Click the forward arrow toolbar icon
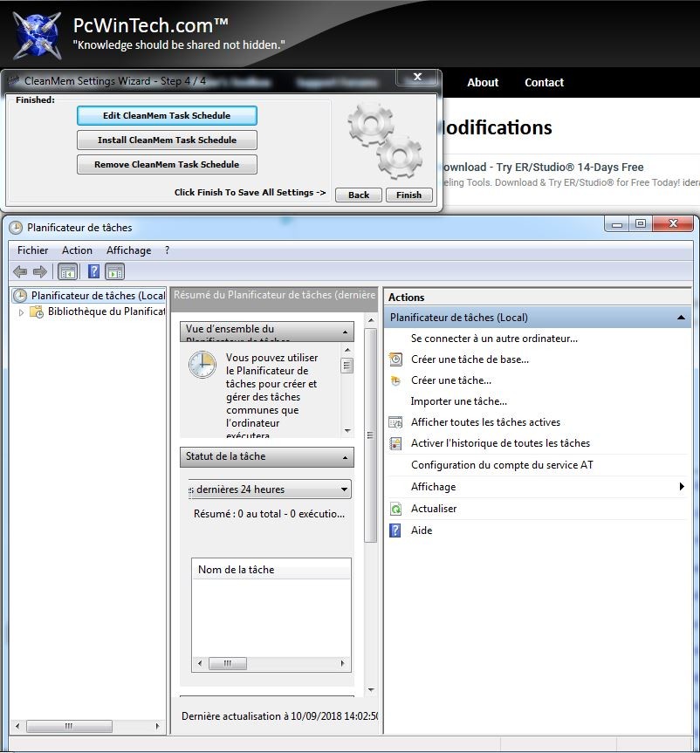Image resolution: width=700 pixels, height=753 pixels. click(x=39, y=271)
